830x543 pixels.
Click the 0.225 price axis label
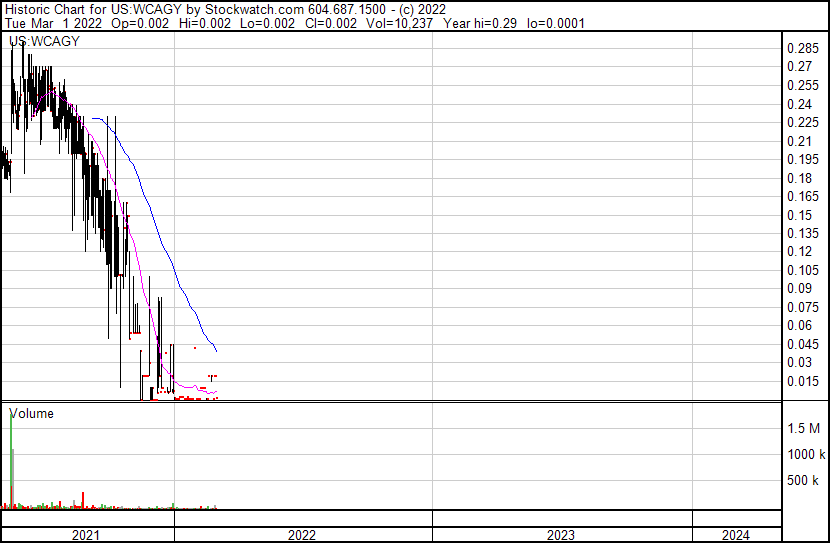(802, 123)
